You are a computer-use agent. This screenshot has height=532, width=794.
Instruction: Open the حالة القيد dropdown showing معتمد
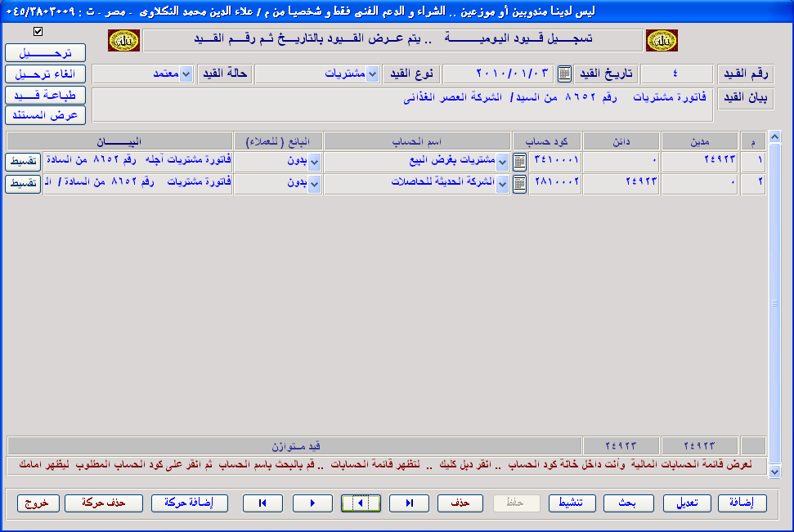tap(186, 74)
